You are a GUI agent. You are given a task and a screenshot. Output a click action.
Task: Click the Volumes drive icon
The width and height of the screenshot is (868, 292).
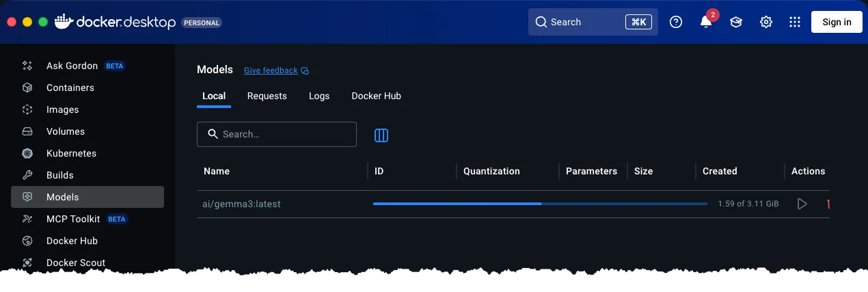click(27, 131)
